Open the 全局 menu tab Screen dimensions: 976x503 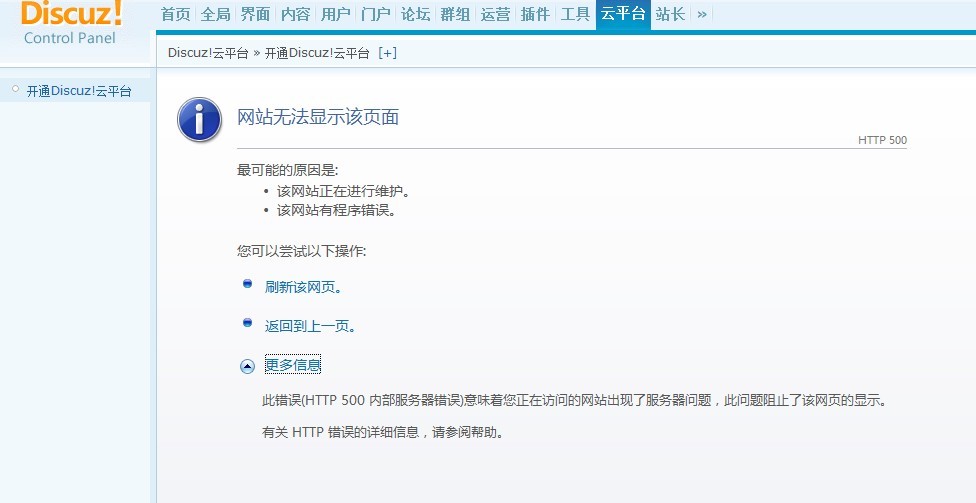215,14
